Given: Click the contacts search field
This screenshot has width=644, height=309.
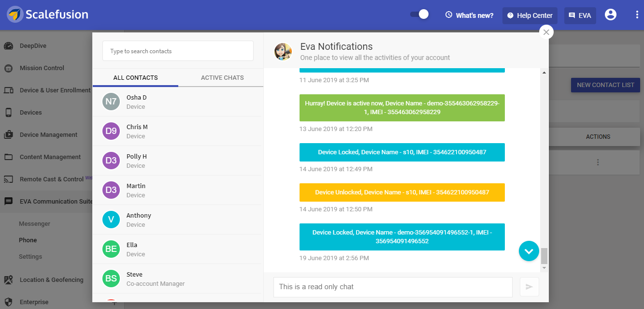Looking at the screenshot, I should [x=178, y=51].
